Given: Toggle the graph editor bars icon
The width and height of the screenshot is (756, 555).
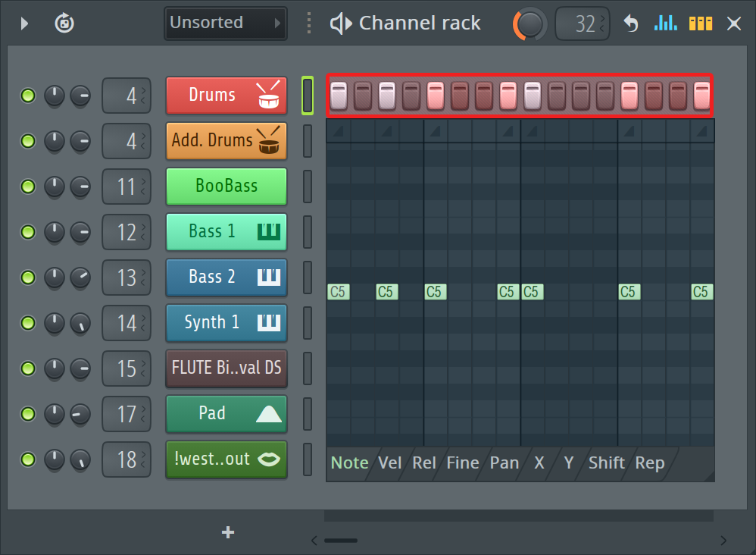Looking at the screenshot, I should pos(665,24).
